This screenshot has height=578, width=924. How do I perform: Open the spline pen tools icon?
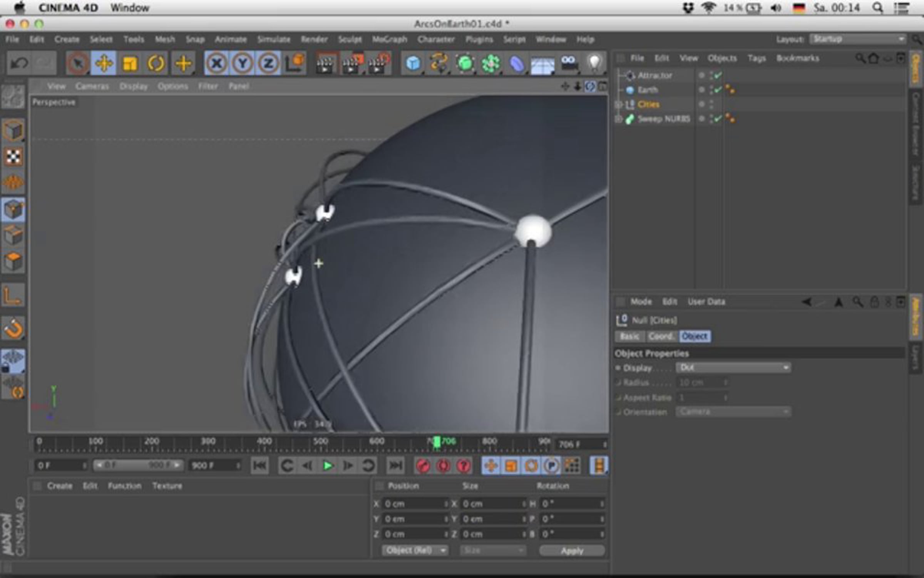coord(439,63)
